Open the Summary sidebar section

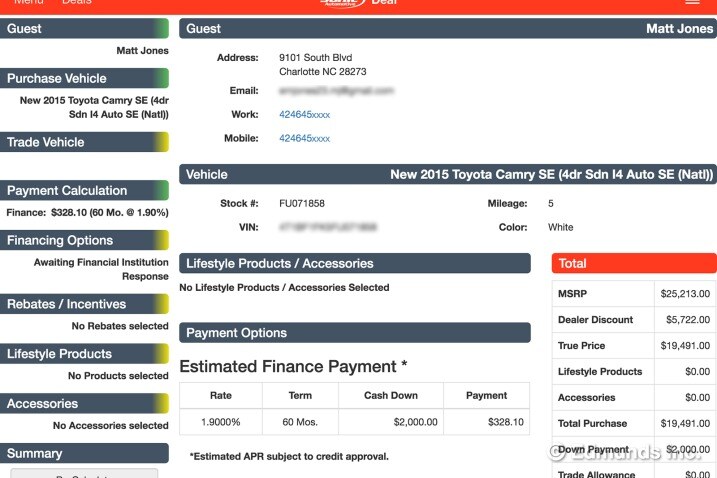point(84,453)
